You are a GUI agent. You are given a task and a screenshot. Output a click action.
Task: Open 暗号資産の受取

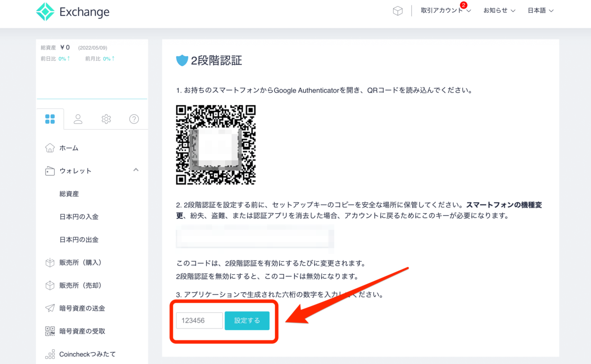click(82, 331)
